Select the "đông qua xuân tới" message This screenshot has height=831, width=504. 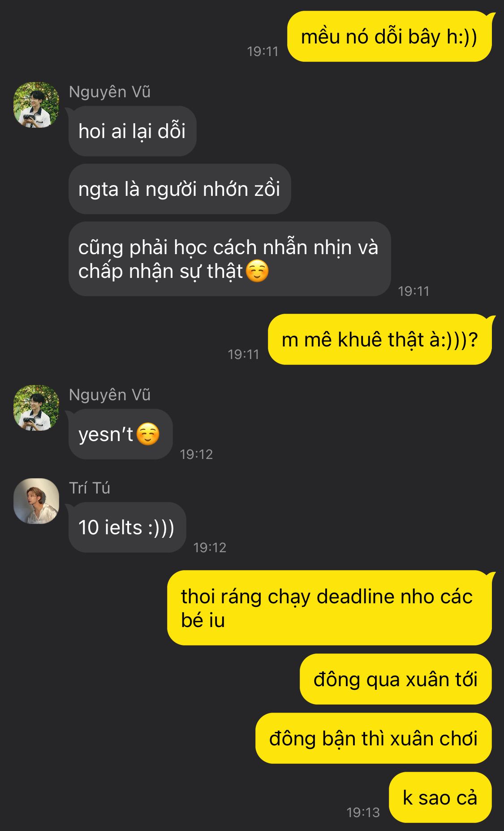(396, 679)
